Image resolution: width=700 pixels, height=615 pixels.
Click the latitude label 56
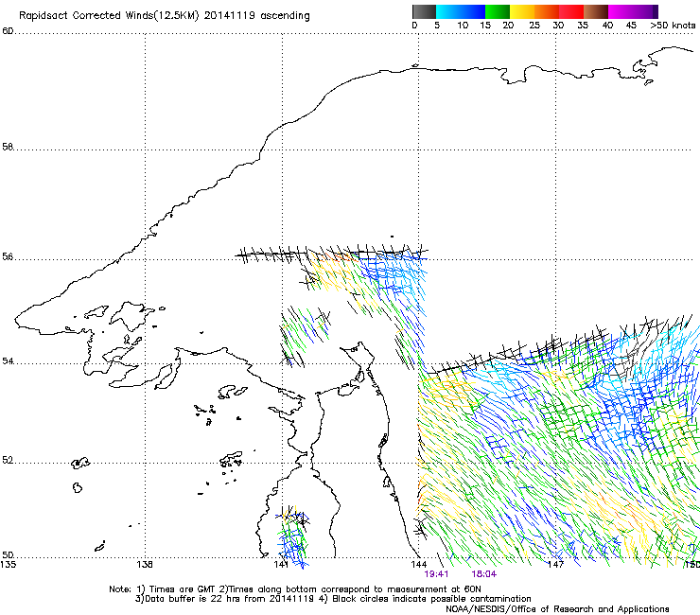(x=8, y=256)
